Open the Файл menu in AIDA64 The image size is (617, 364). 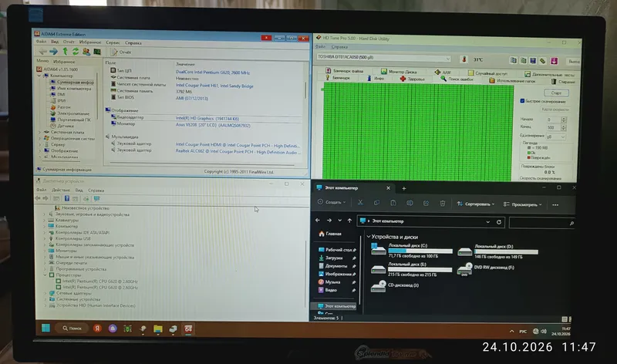click(x=42, y=42)
